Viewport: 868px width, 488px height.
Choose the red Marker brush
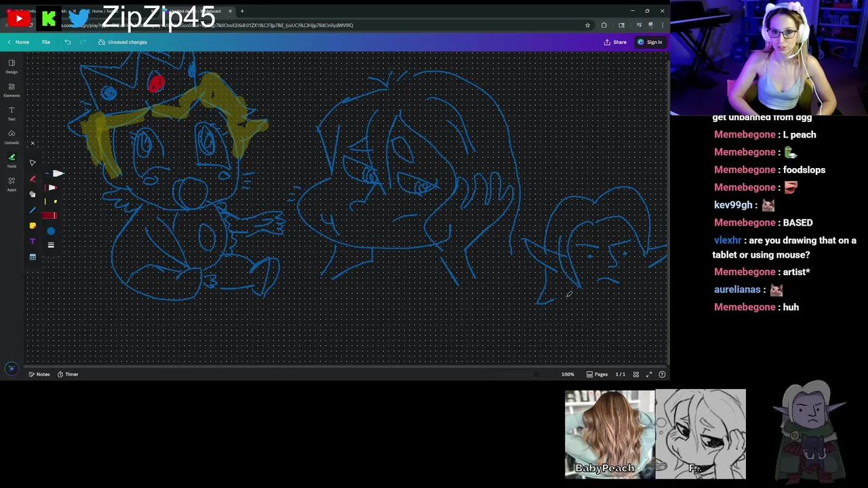pos(51,188)
